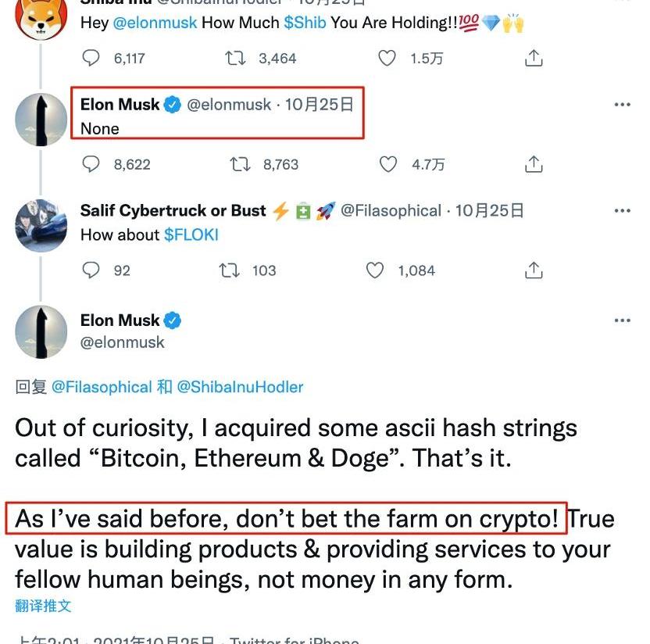Reply to the $FLOKI tweet
Image resolution: width=650 pixels, height=644 pixels.
91,270
